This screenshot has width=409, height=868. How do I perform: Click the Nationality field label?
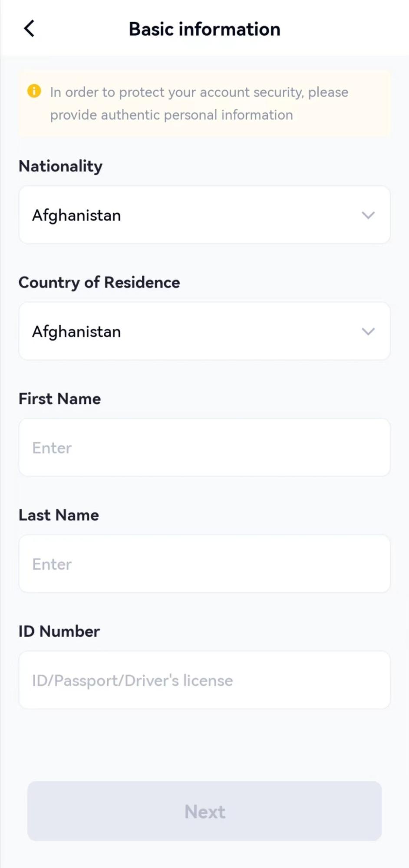pos(60,166)
